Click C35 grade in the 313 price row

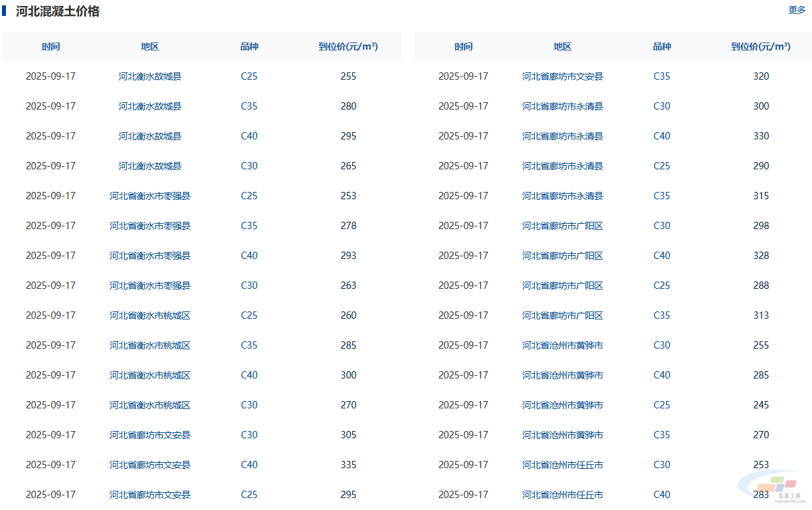click(x=662, y=315)
